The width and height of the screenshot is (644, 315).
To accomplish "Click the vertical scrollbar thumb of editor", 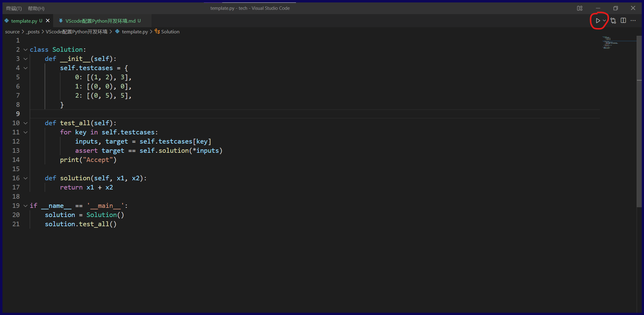I will point(639,122).
